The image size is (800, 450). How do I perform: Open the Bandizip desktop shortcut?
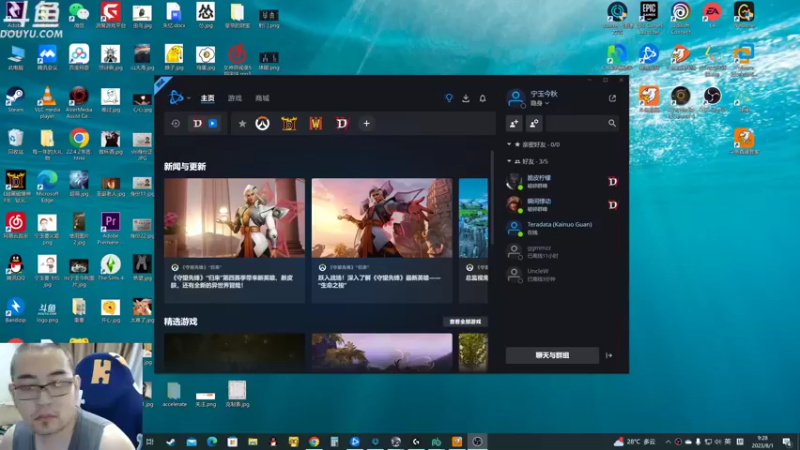click(x=15, y=310)
